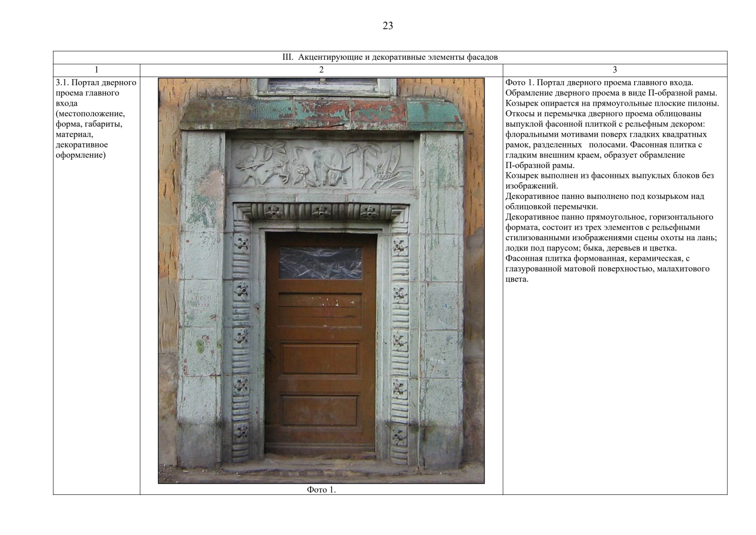The image size is (756, 535).
Task: Click line 'Фото 1. Портал дверного проема главного входа.'
Action: pyautogui.click(x=599, y=82)
